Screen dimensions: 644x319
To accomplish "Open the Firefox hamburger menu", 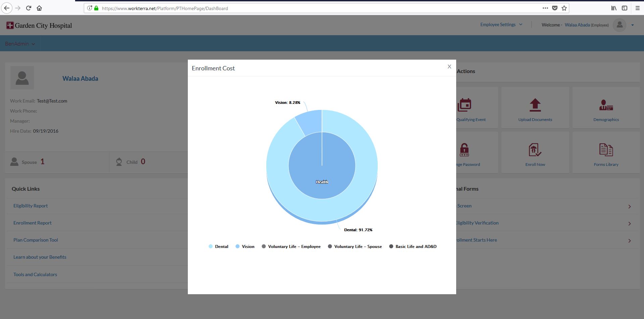I will tap(638, 8).
